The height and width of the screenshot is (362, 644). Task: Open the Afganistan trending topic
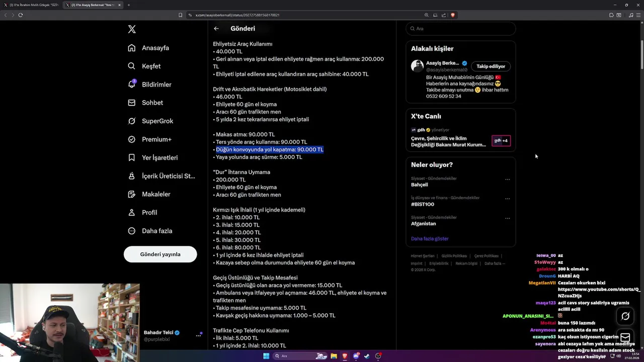(423, 224)
